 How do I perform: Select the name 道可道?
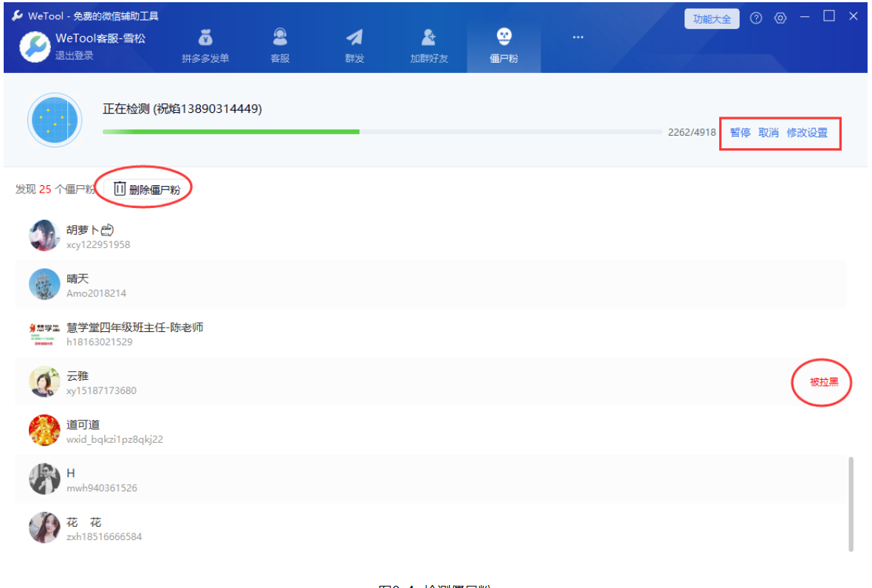click(83, 425)
